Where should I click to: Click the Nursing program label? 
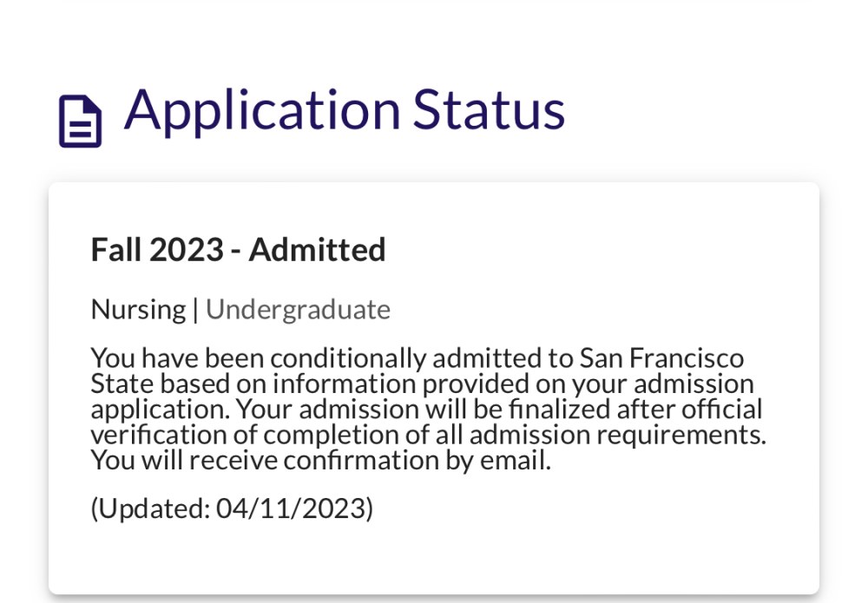click(138, 310)
